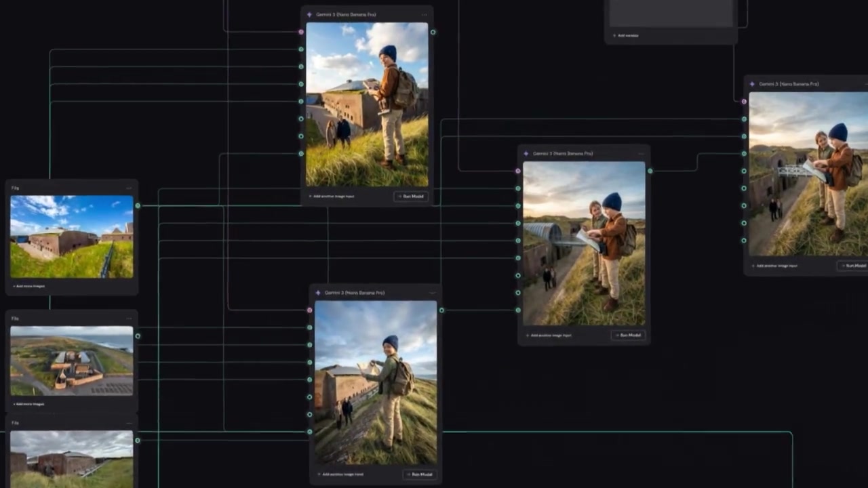
Task: Run Model on the sunny lone-boy Gemini node
Action: point(411,197)
